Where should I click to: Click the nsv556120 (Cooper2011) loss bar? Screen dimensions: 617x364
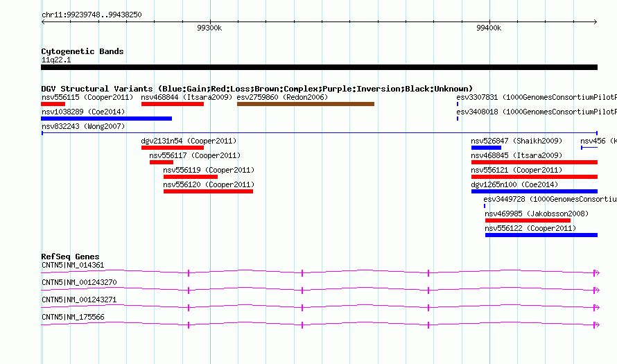(208, 191)
